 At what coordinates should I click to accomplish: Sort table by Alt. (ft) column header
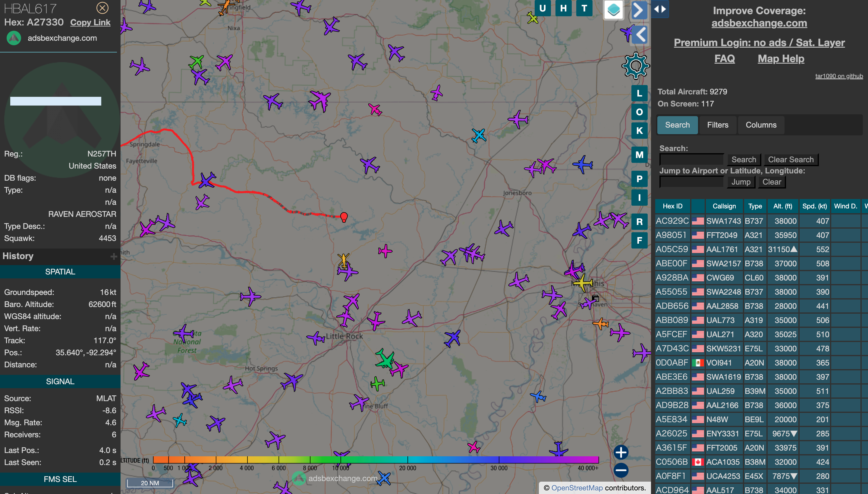pos(782,206)
